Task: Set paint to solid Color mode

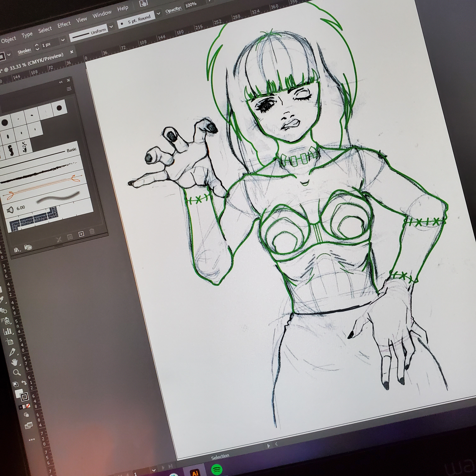Action: coord(20,407)
